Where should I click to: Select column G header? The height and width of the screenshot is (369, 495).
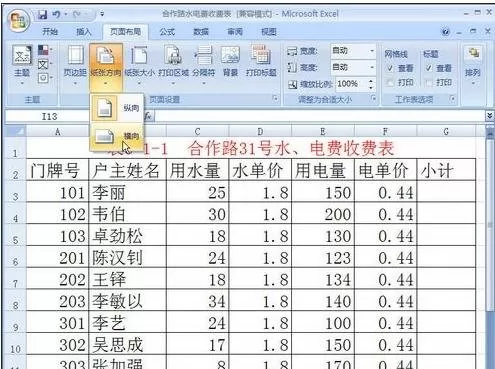click(x=446, y=132)
